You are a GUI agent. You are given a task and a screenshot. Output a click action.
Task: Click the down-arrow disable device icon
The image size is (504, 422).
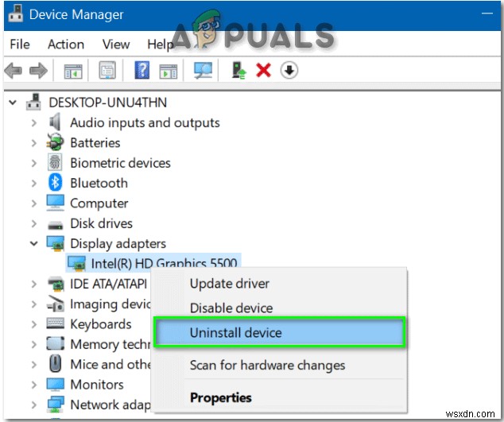(289, 70)
